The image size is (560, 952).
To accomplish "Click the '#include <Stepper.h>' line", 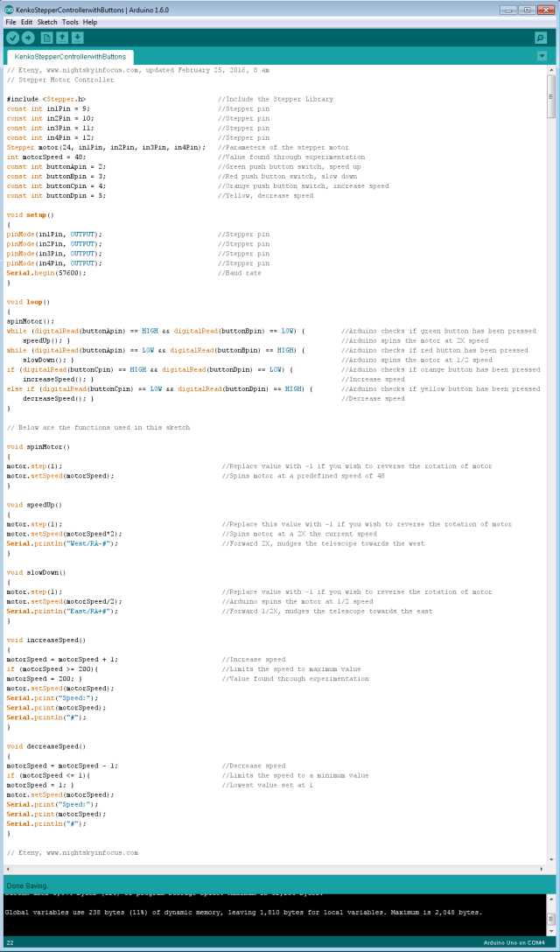I will point(46,99).
